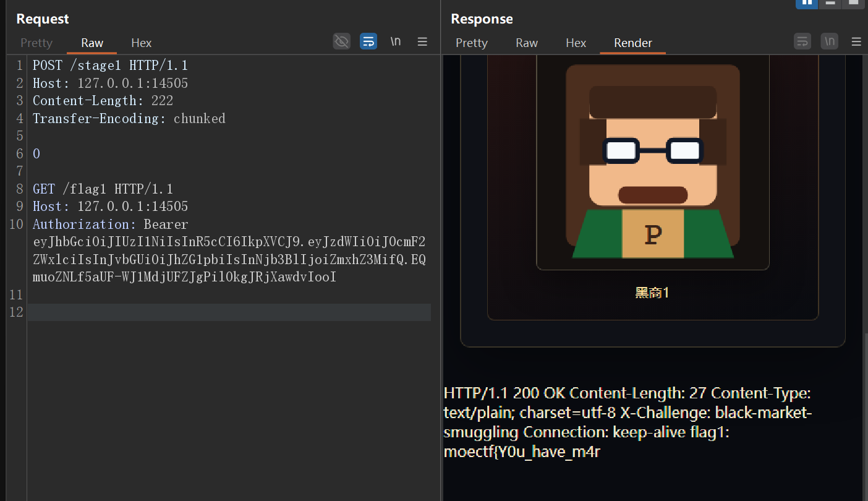Click the "Transfer-Encoding: chunked" header
This screenshot has height=501, width=868.
click(129, 118)
